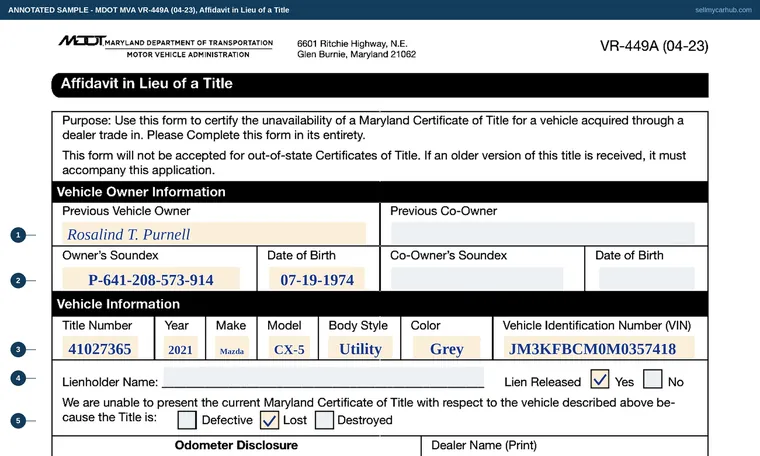Click the VR-449A (04-23) form number
The image size is (760, 456).
coord(654,46)
